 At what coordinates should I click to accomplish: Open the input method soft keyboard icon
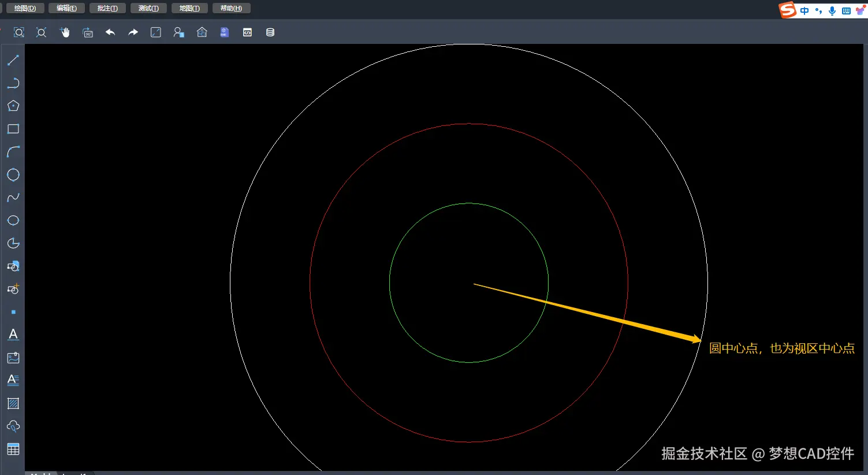point(846,11)
